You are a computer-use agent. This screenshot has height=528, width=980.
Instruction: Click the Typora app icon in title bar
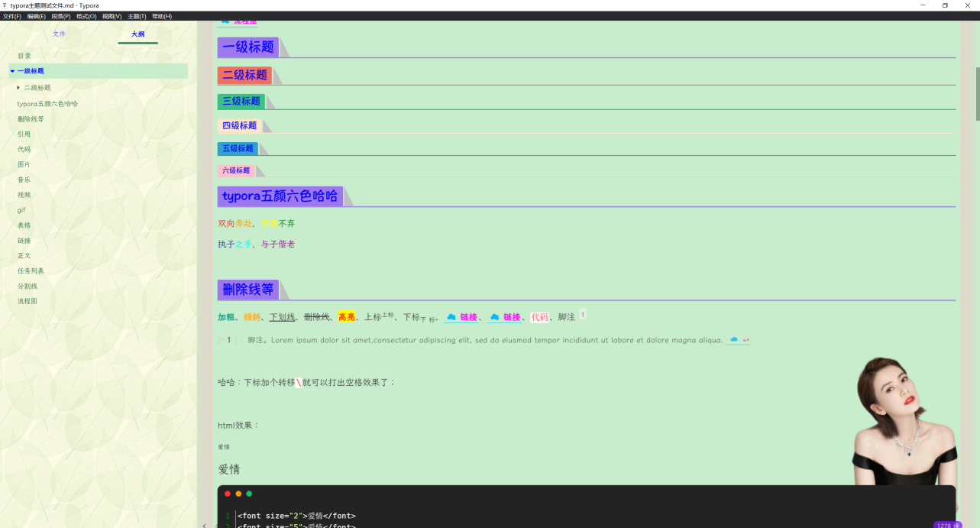tap(5, 5)
